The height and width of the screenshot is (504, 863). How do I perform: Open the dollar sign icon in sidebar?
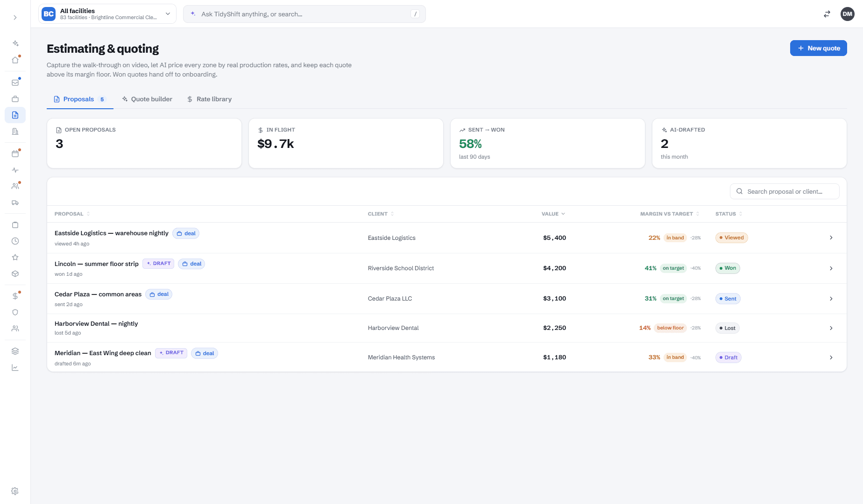(x=15, y=296)
